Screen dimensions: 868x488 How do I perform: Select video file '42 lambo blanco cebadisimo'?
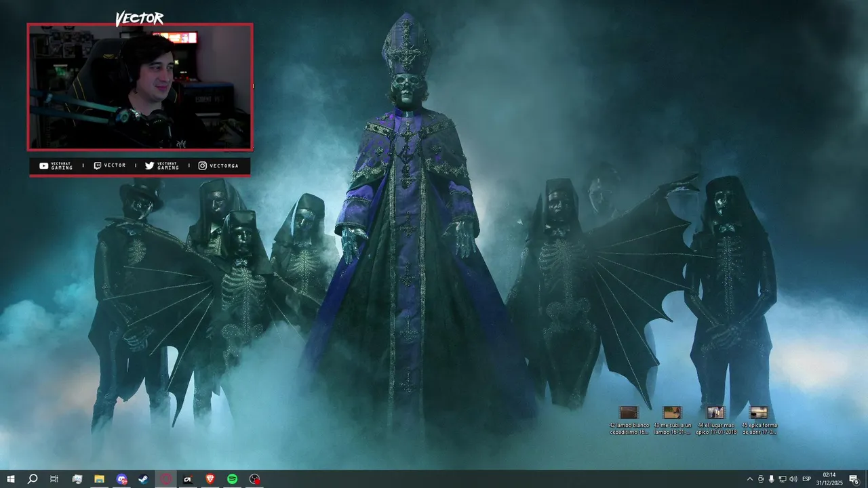click(629, 420)
